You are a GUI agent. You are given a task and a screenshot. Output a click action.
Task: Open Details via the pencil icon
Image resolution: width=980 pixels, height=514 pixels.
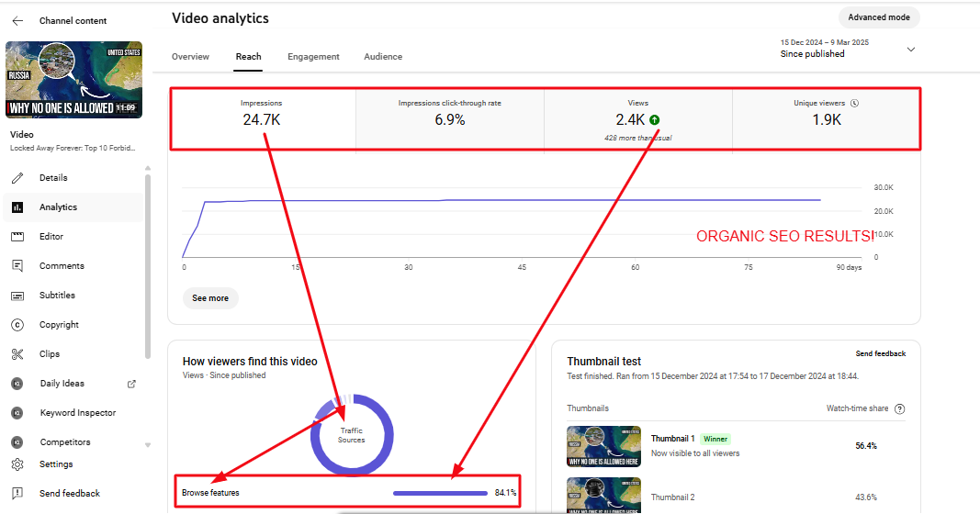pyautogui.click(x=17, y=178)
